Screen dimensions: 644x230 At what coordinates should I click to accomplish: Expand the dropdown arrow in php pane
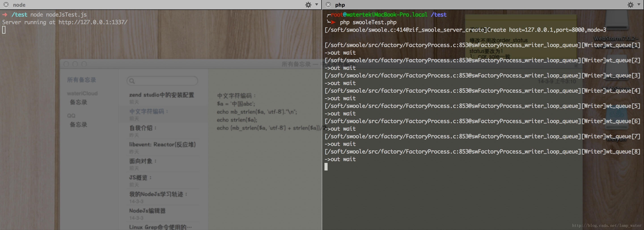[639, 4]
